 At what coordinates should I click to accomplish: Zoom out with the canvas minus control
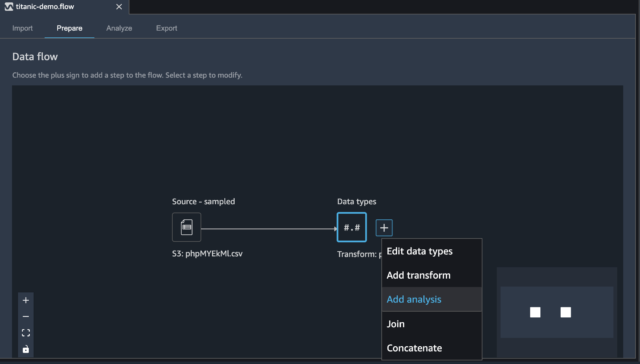point(26,317)
